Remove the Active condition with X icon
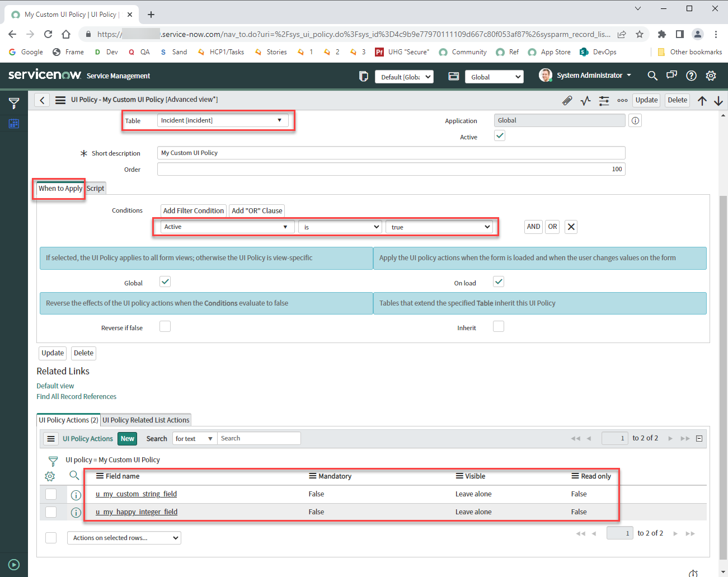728x577 pixels. coord(571,227)
